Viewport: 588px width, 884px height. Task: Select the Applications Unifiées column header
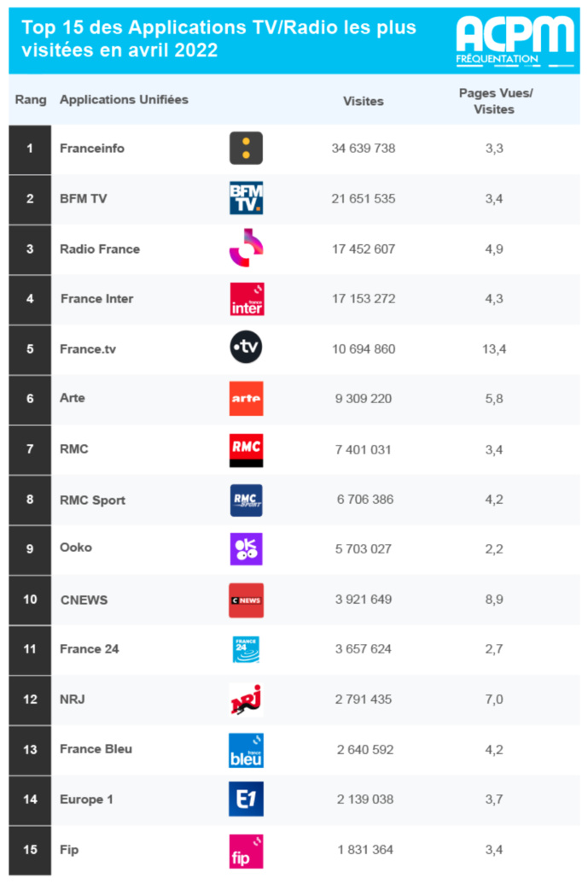coord(124,99)
